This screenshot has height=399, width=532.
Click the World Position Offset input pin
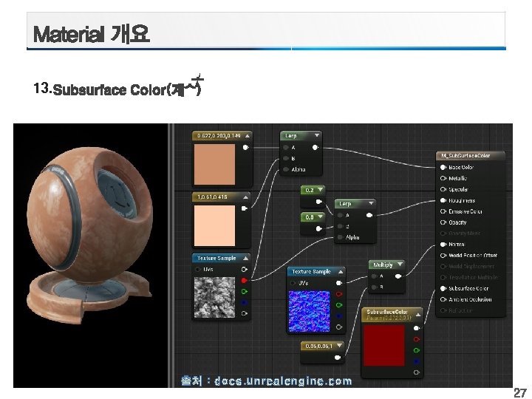tap(443, 256)
